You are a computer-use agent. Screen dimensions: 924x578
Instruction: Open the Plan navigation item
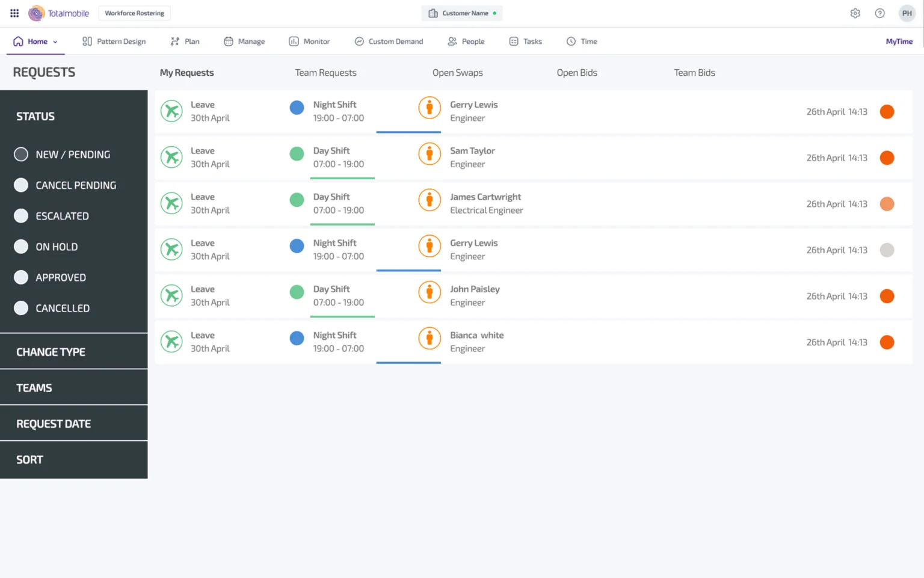click(x=185, y=42)
